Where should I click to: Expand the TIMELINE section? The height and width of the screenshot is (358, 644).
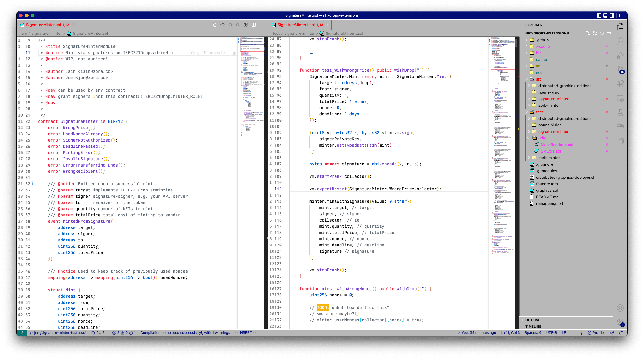[533, 326]
